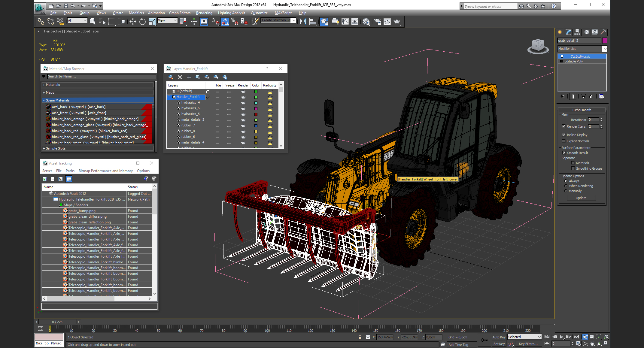Screen dimensions: 644x348
Task: Switch to the Hierarchy command panel
Action: click(x=577, y=32)
